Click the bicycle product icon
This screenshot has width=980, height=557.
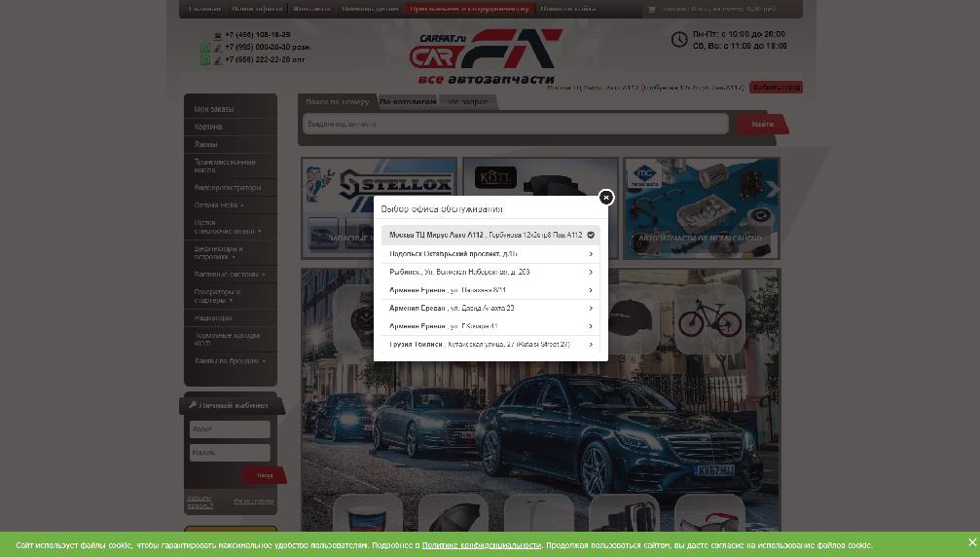coord(709,318)
